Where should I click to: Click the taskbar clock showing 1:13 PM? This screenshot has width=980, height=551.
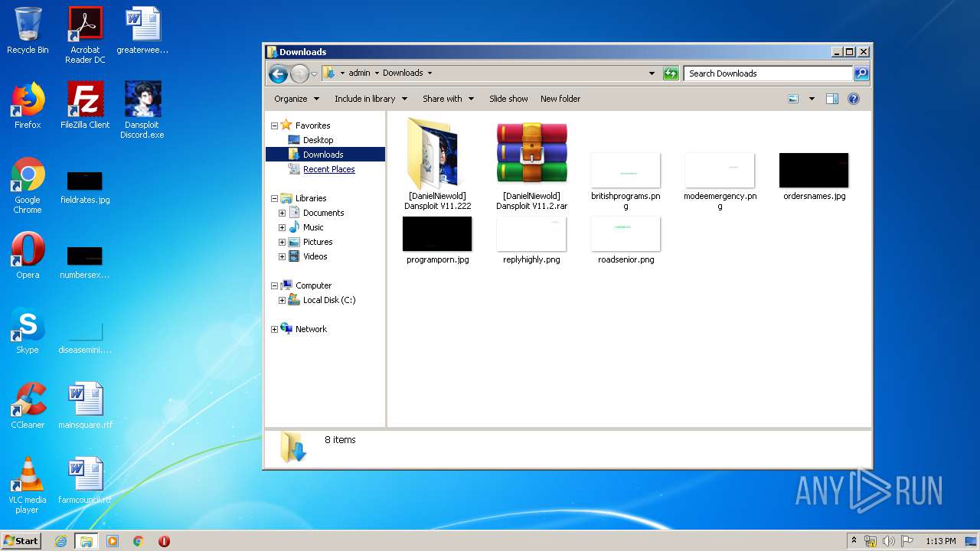(x=940, y=541)
